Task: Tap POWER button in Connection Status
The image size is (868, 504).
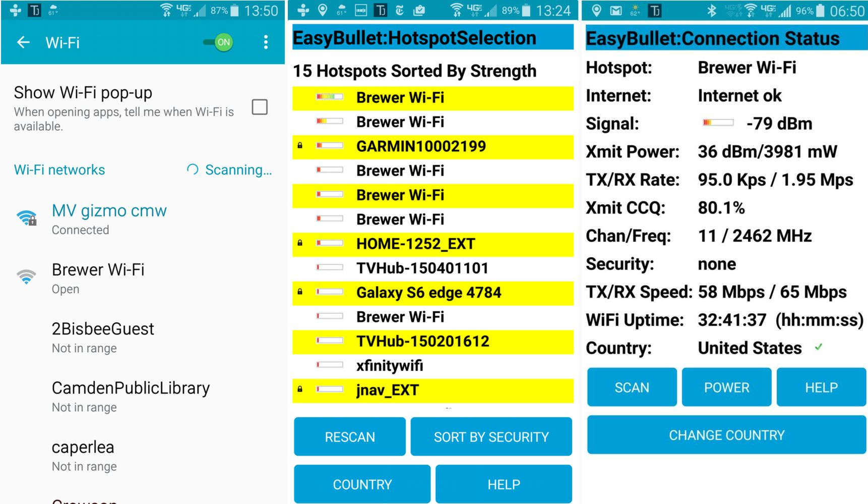Action: click(727, 387)
